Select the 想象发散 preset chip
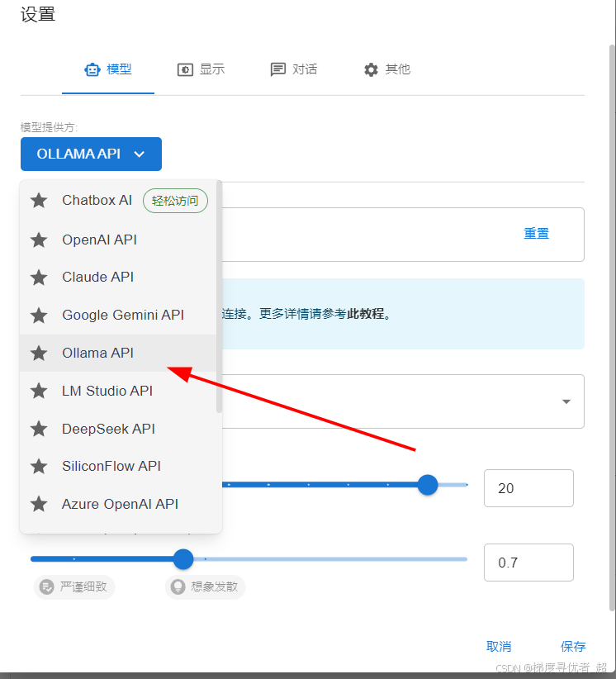 (x=205, y=587)
